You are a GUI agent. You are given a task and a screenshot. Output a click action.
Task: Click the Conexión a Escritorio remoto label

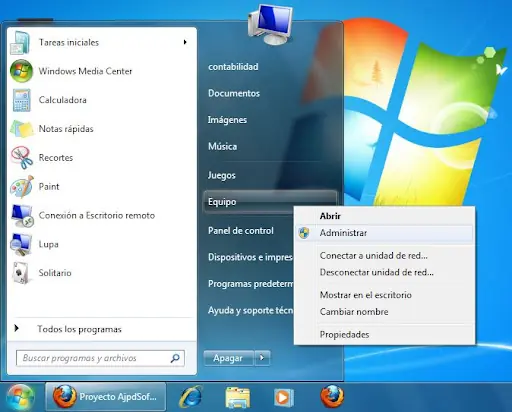pyautogui.click(x=97, y=215)
